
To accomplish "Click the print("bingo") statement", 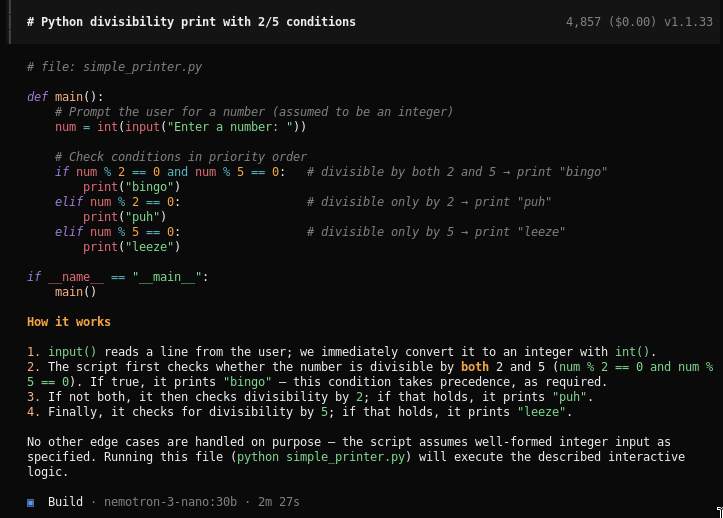I will tap(135, 187).
